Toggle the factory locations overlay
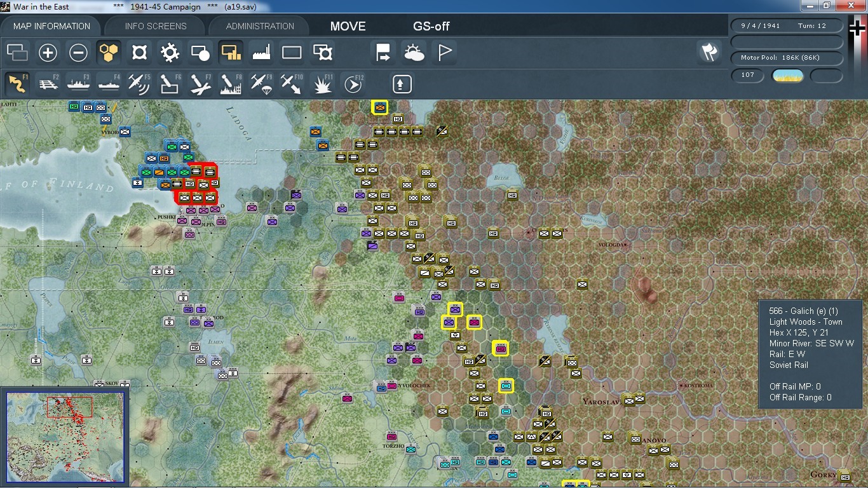 coord(262,53)
